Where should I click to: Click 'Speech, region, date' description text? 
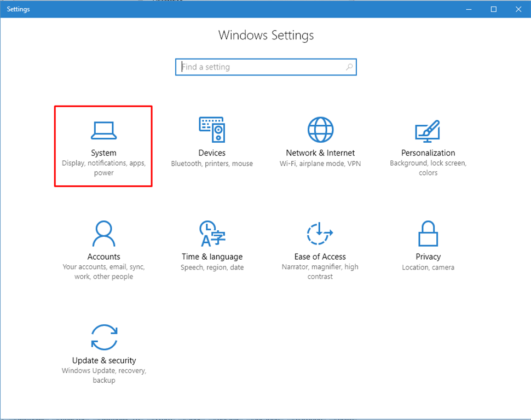tap(212, 267)
